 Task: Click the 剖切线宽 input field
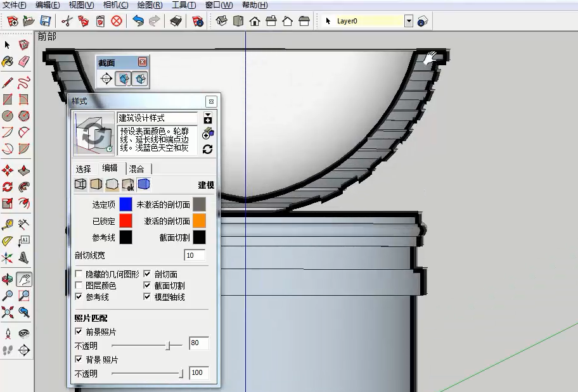pyautogui.click(x=195, y=255)
